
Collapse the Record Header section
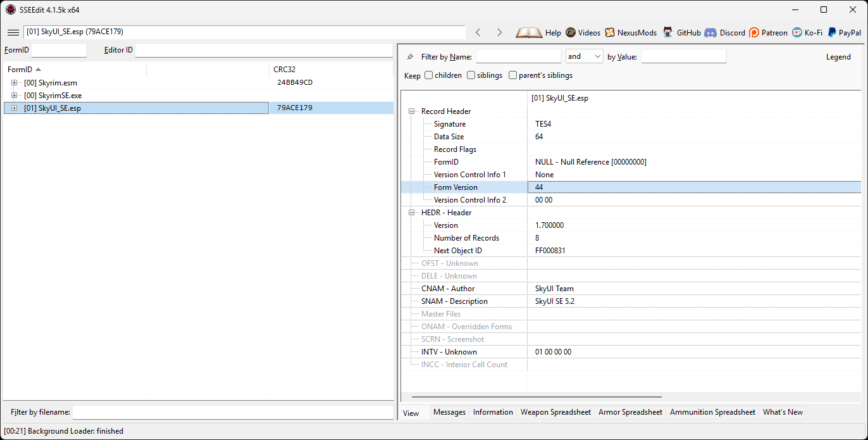pyautogui.click(x=412, y=111)
